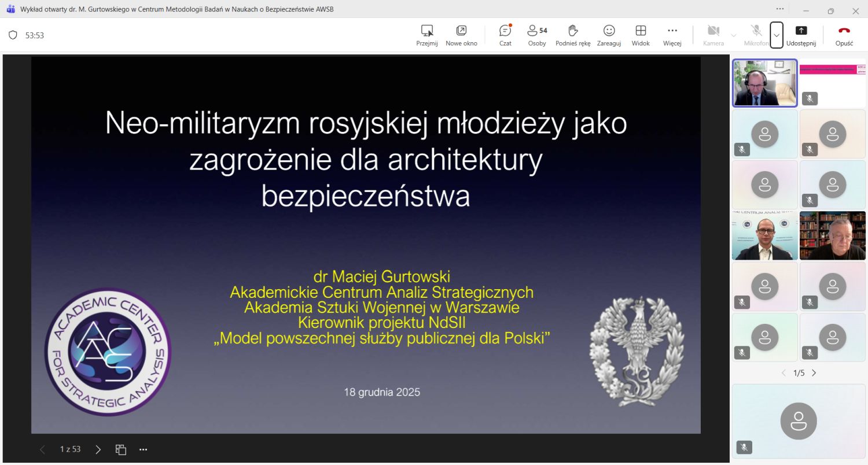Open slide grid view icon

point(121,449)
